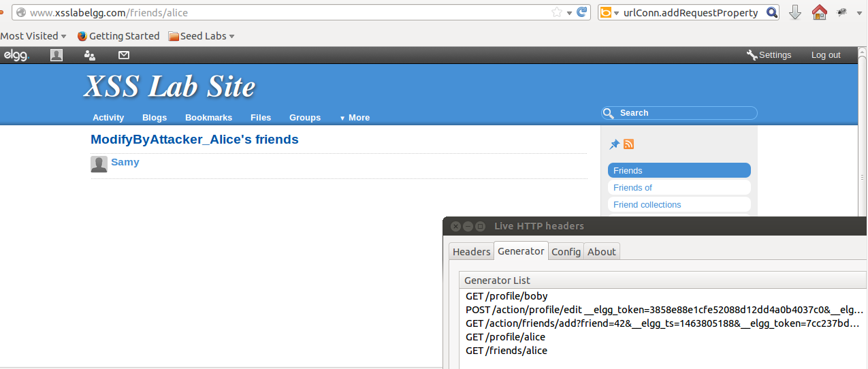Click the Log out link
Screen dimensions: 868x369
click(826, 55)
